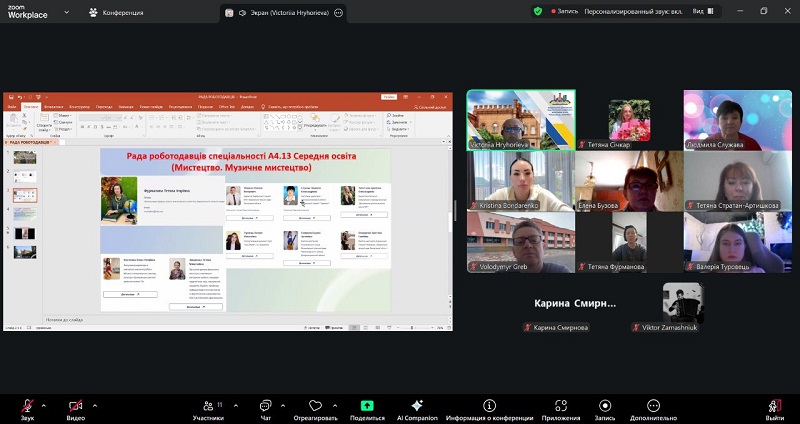
Task: Open the Чат panel
Action: coord(265,405)
